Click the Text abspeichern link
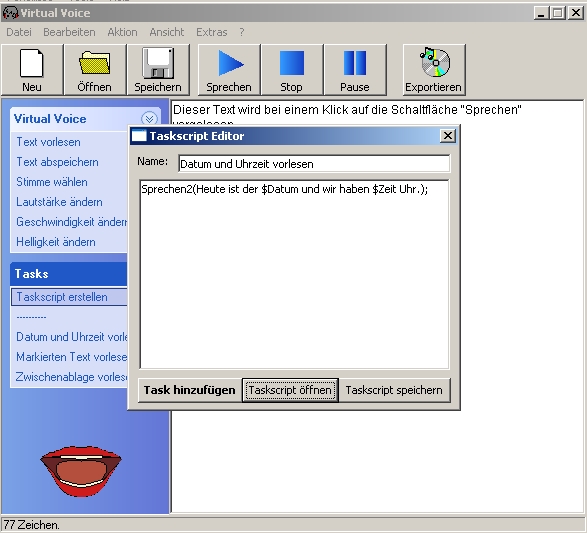The image size is (587, 533). click(x=57, y=162)
